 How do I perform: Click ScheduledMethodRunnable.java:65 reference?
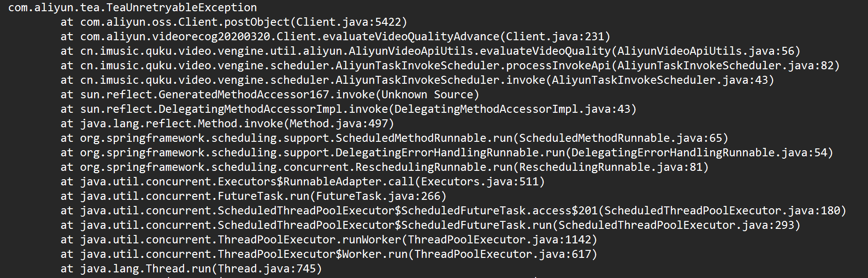pos(620,138)
